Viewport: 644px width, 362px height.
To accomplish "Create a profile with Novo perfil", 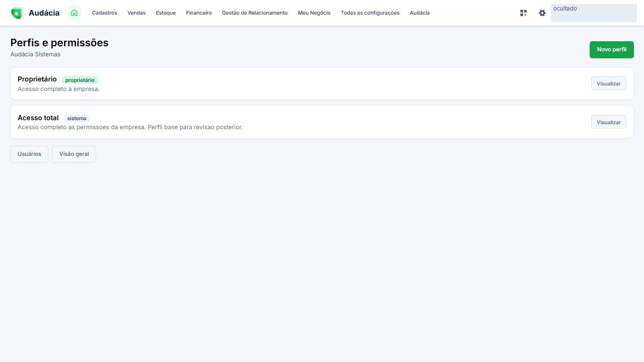I will pyautogui.click(x=612, y=50).
